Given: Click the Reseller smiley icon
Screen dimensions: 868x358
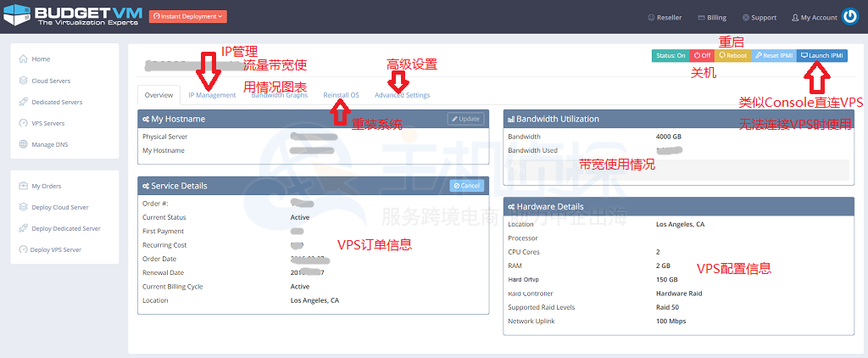Looking at the screenshot, I should [x=651, y=18].
